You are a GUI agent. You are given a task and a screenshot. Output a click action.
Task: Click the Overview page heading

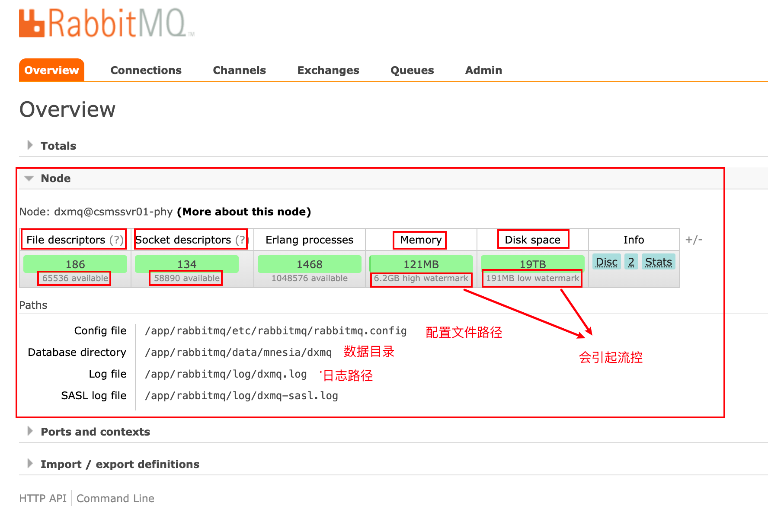pyautogui.click(x=67, y=109)
